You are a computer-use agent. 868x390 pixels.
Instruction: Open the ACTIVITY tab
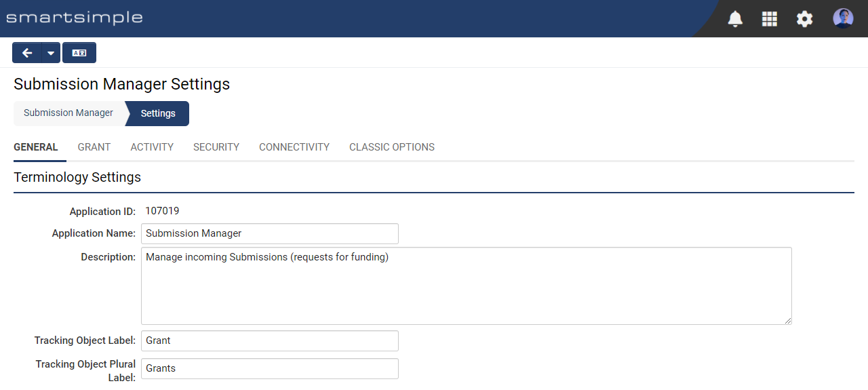click(152, 147)
